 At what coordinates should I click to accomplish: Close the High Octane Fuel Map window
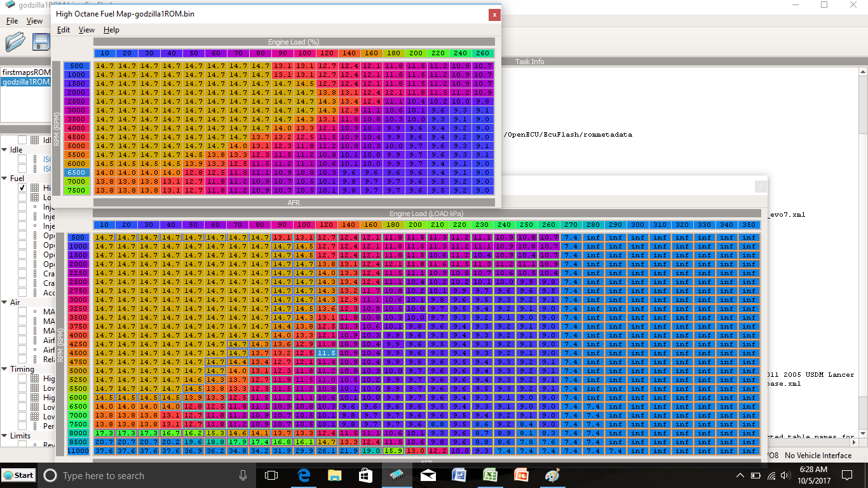point(493,15)
